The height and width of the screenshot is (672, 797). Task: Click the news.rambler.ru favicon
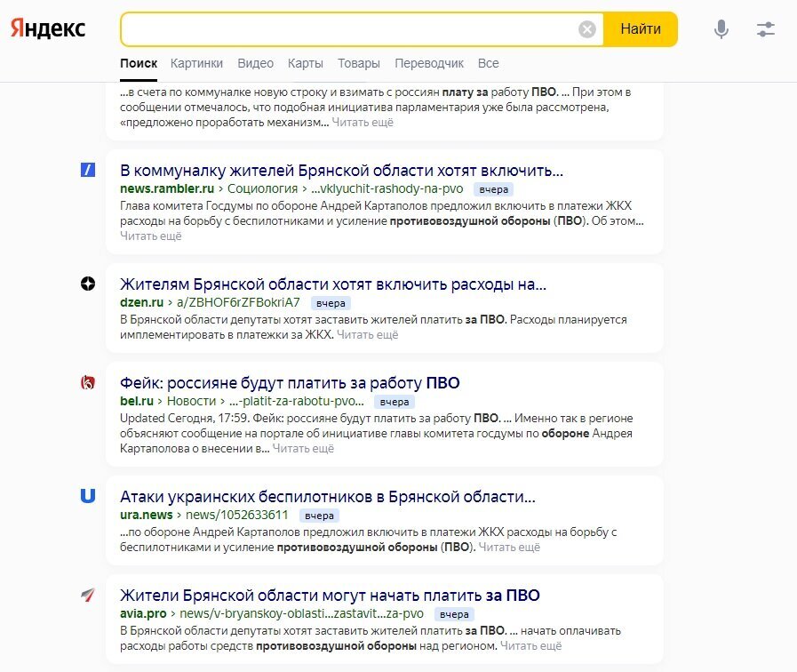(x=88, y=170)
